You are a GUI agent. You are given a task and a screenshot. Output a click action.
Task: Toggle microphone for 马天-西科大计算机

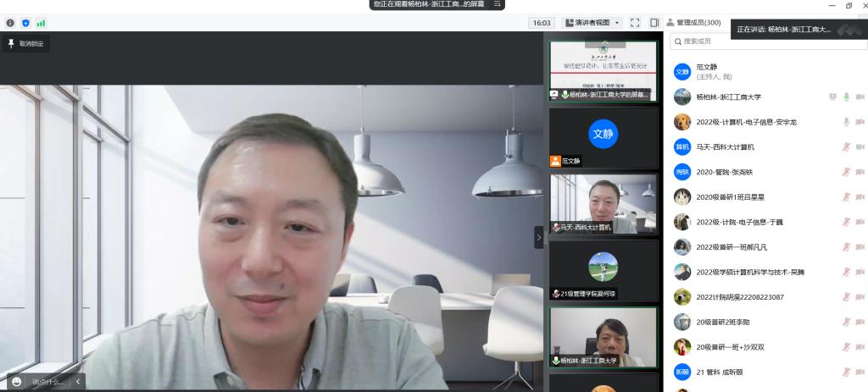point(845,147)
